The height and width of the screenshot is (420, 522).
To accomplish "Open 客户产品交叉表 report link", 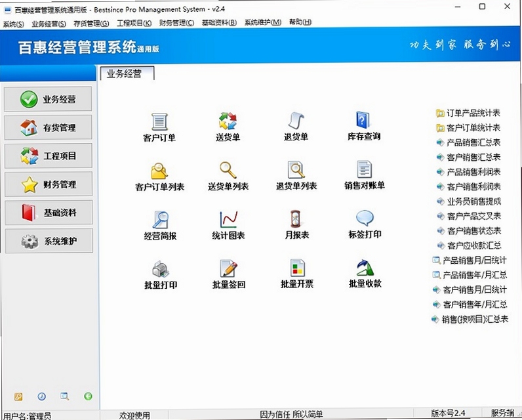I will (x=468, y=216).
